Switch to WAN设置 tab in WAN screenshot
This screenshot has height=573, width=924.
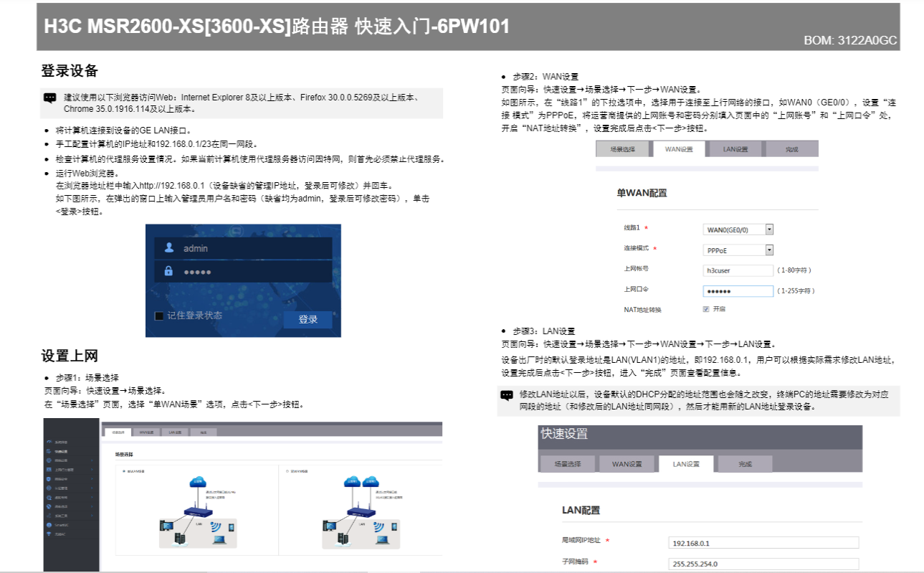click(x=678, y=149)
